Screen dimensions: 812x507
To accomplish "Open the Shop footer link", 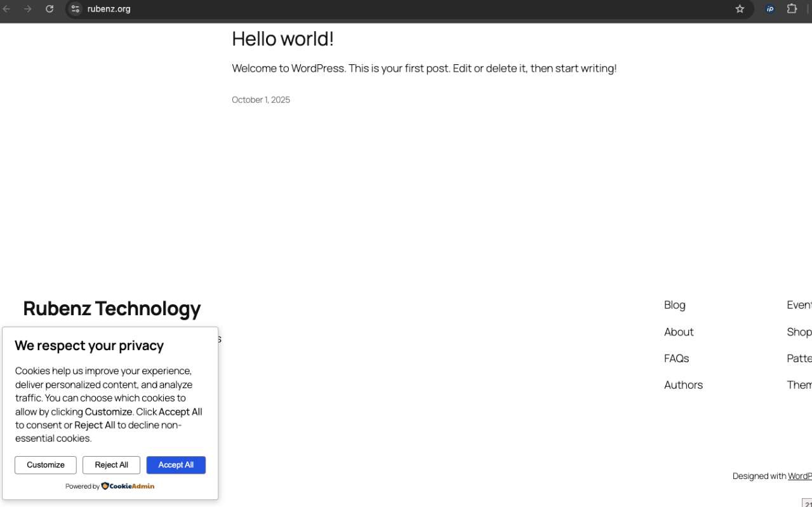I will (799, 332).
